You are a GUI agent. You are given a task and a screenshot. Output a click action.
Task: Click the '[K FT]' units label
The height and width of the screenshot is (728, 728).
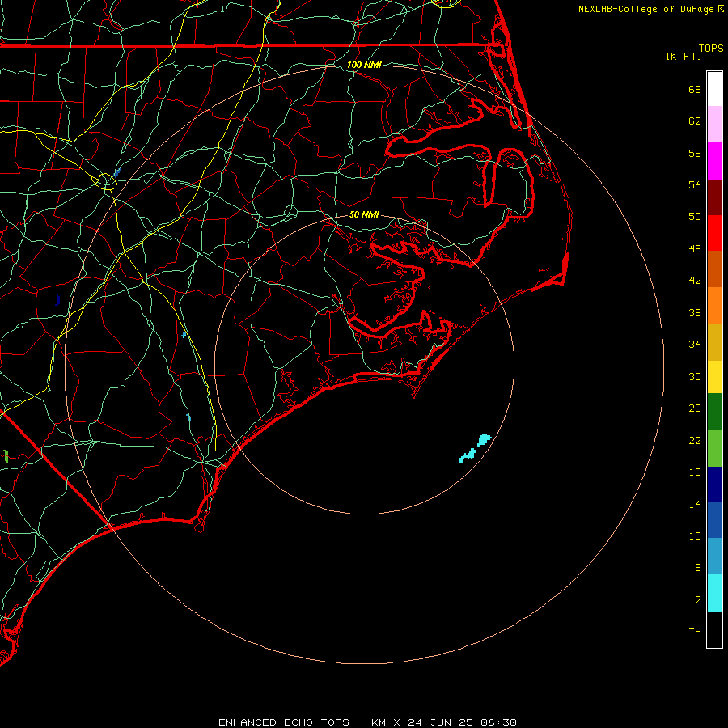pos(684,57)
